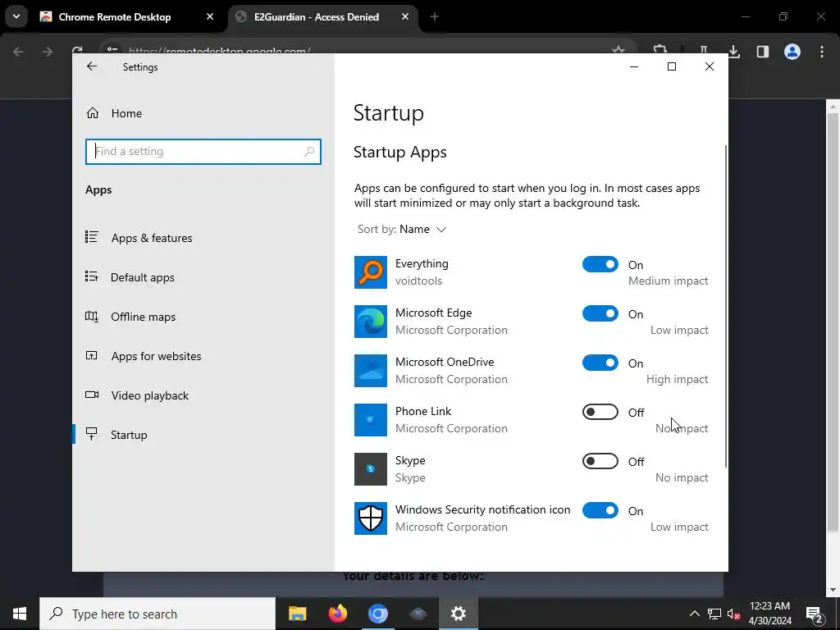Click the Startup sidebar icon
This screenshot has height=630, width=840.
click(92, 434)
